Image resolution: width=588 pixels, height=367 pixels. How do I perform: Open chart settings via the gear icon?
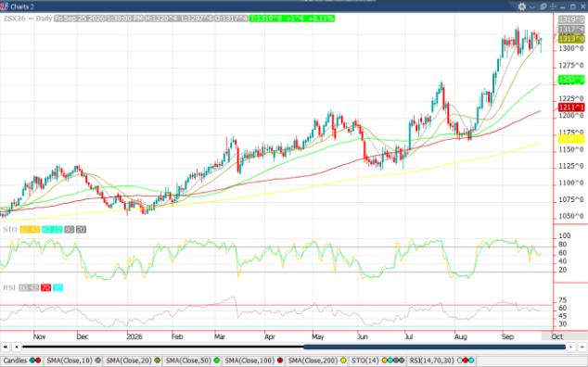point(521,6)
